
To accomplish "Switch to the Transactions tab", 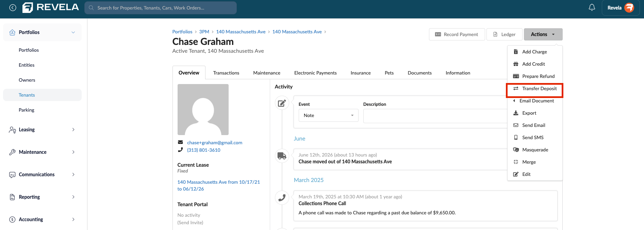I will 226,73.
